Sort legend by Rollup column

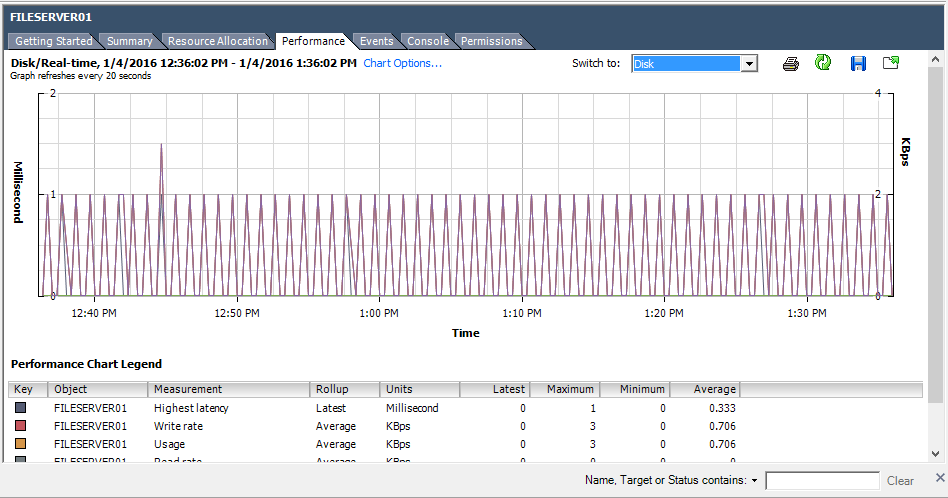point(345,389)
